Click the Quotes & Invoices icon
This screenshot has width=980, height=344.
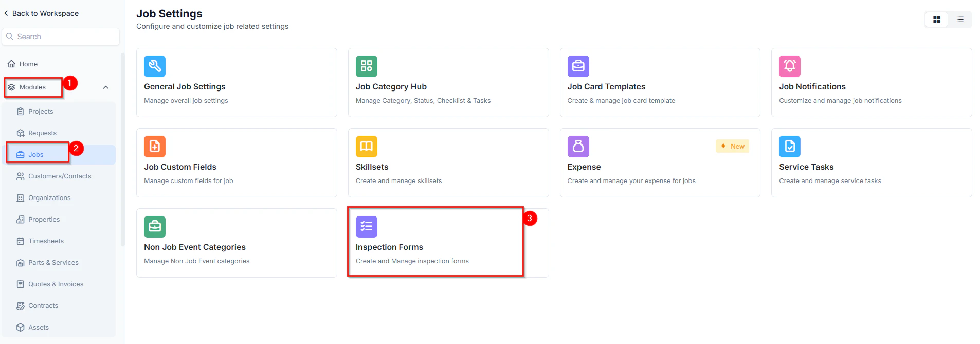[21, 284]
